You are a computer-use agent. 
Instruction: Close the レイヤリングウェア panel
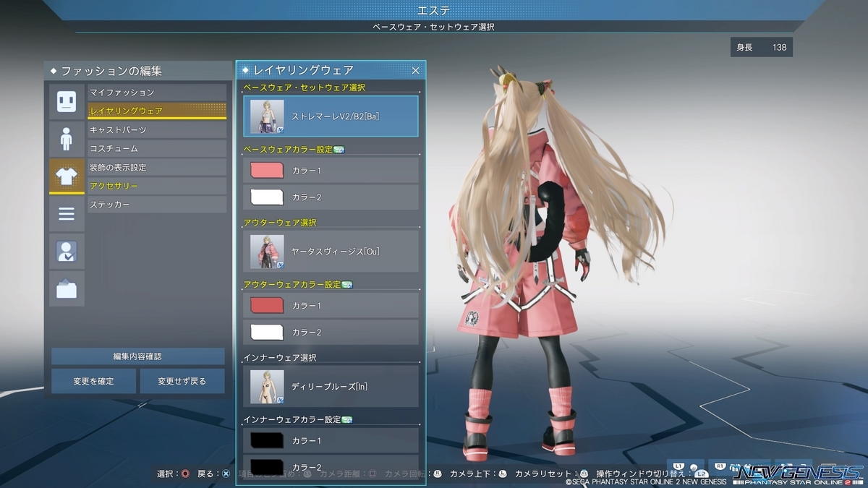[x=416, y=70]
